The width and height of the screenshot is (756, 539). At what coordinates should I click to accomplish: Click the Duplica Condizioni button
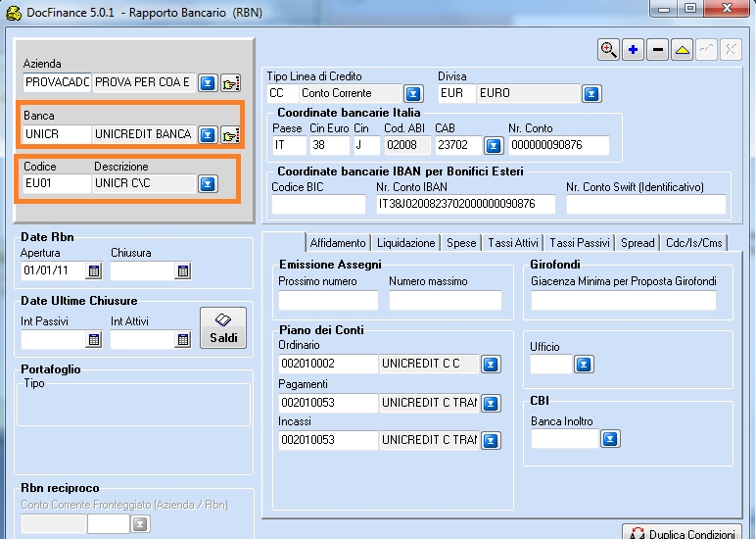tap(682, 532)
